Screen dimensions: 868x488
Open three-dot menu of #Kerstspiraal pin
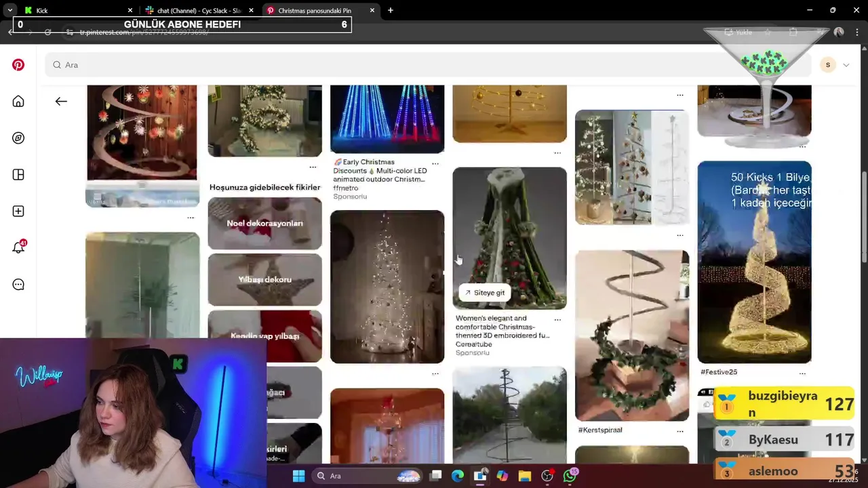pyautogui.click(x=680, y=431)
